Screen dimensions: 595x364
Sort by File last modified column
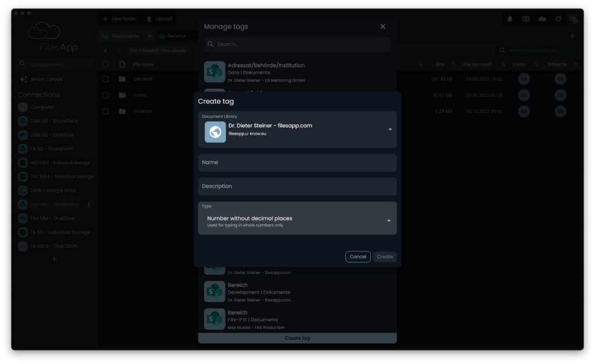(x=478, y=64)
